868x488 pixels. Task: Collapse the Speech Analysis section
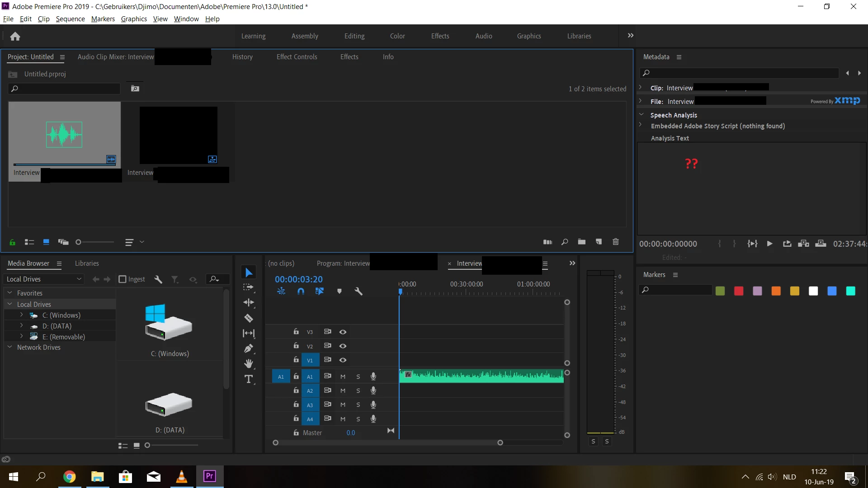[641, 115]
